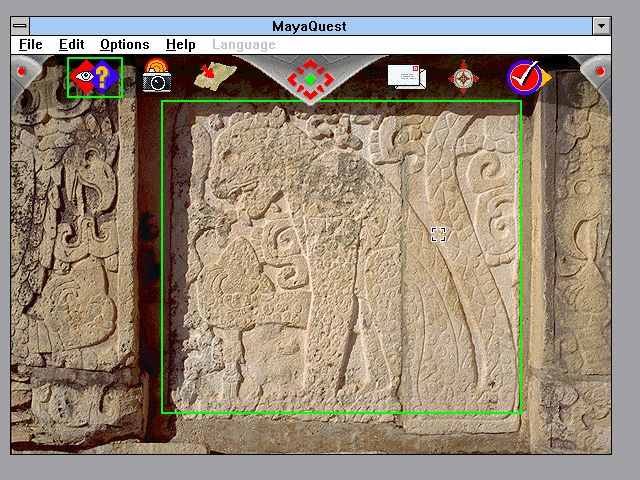Open the File menu
Screen dimensions: 640x480
point(31,44)
